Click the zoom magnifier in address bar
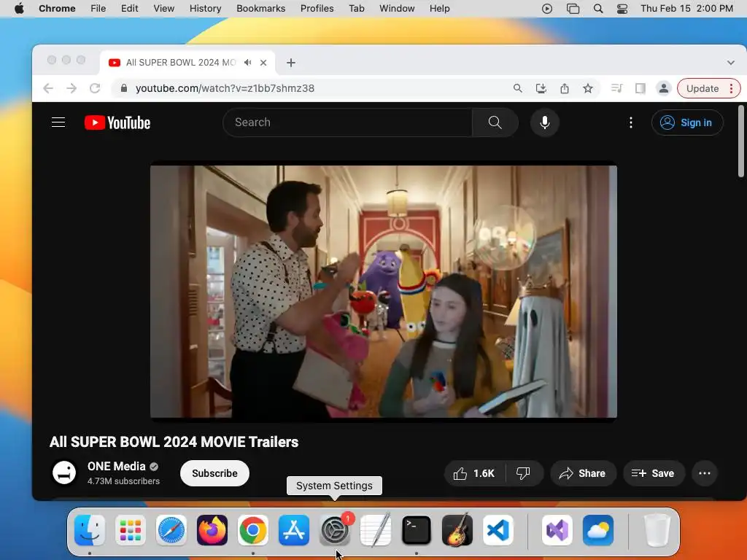This screenshot has height=560, width=747. pyautogui.click(x=517, y=88)
